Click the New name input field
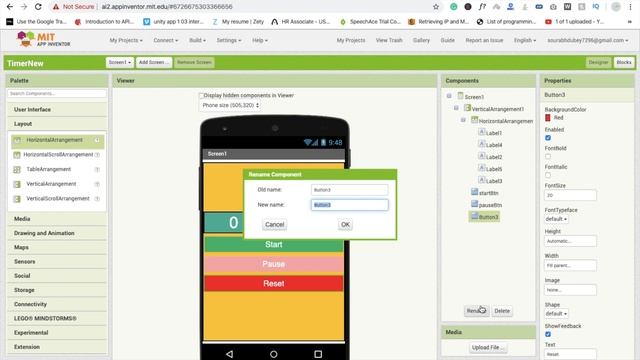640x360 pixels. coord(349,205)
